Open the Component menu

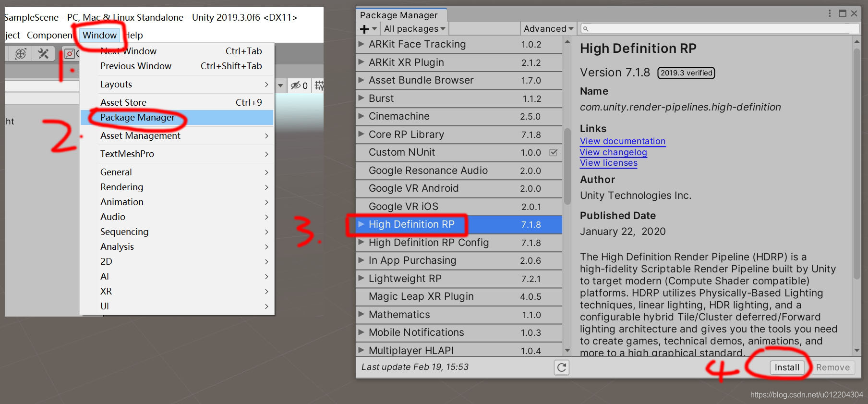pos(49,35)
